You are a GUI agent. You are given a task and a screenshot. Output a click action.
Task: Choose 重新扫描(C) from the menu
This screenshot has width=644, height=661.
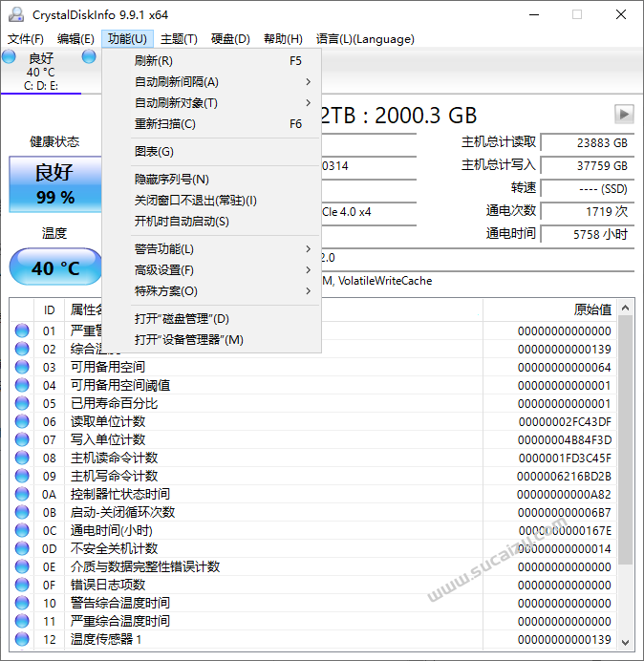point(212,124)
